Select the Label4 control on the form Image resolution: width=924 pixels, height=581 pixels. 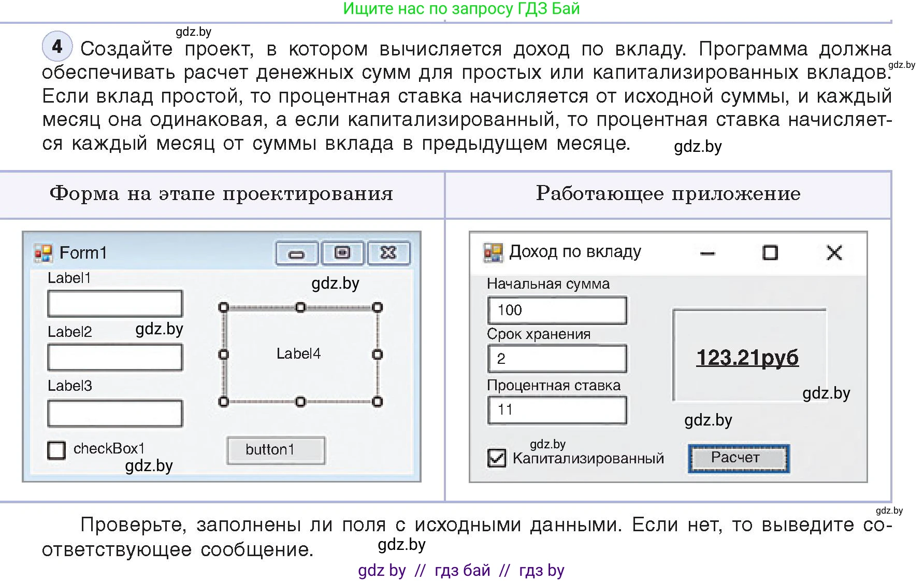click(x=300, y=353)
